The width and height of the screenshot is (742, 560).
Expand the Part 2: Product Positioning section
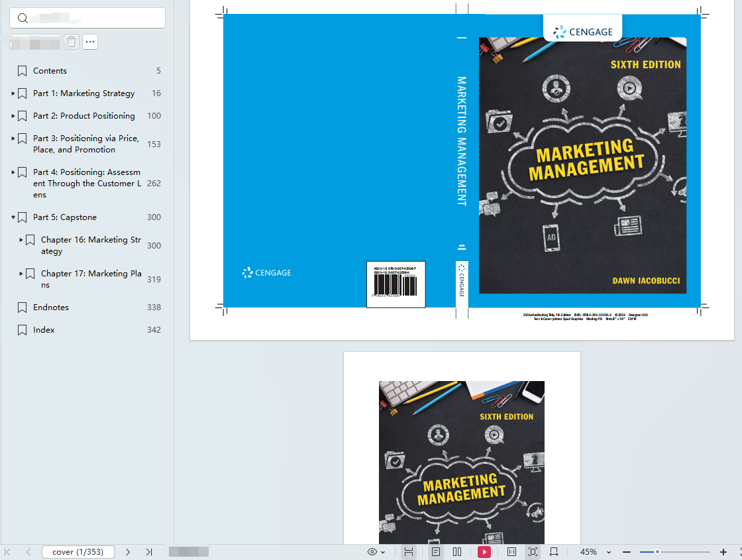[13, 116]
